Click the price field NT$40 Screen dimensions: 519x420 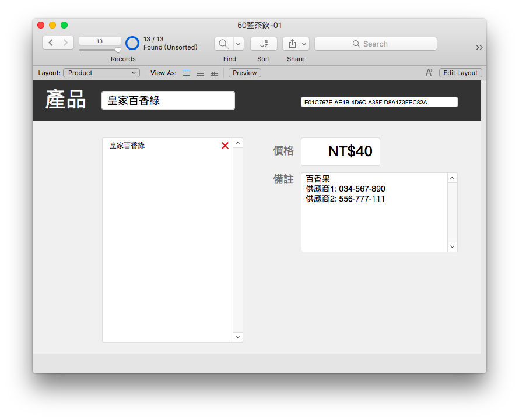[x=340, y=151]
